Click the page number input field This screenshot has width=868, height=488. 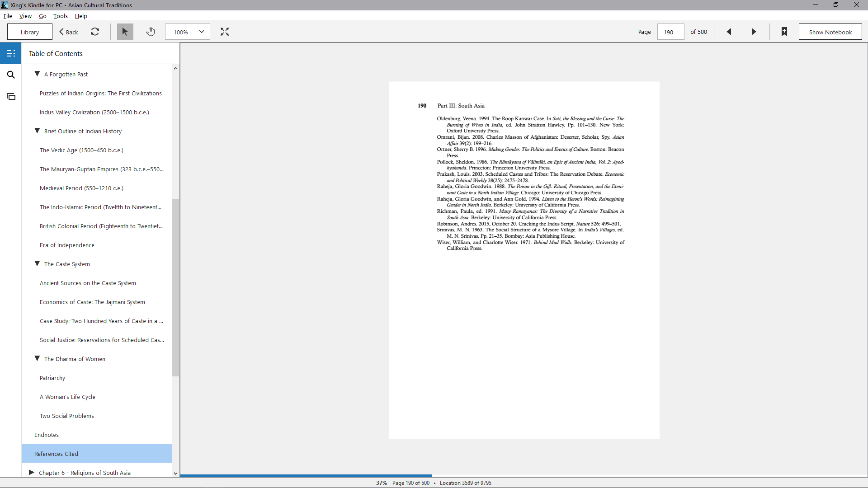click(670, 32)
